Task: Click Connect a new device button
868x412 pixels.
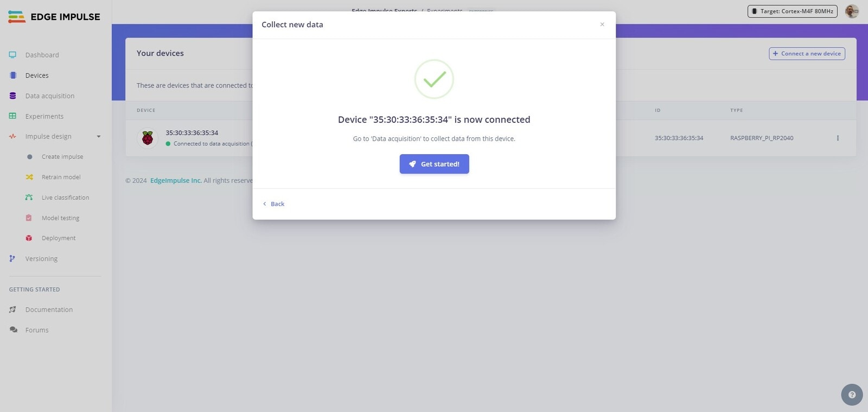Action: (807, 53)
